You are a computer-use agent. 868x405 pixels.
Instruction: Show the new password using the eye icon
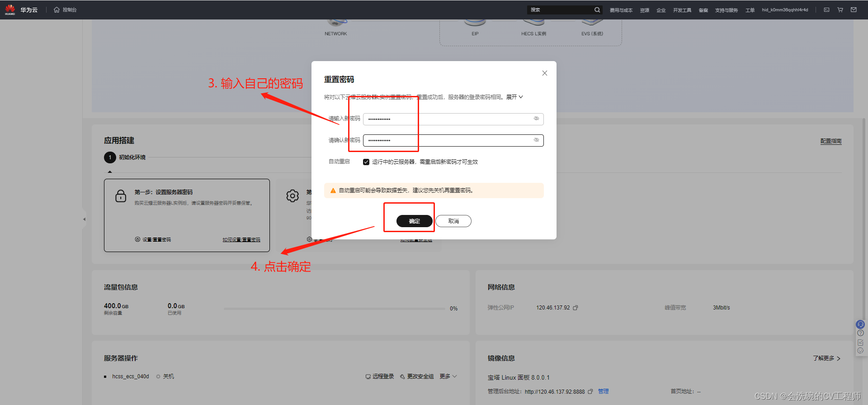pyautogui.click(x=536, y=119)
